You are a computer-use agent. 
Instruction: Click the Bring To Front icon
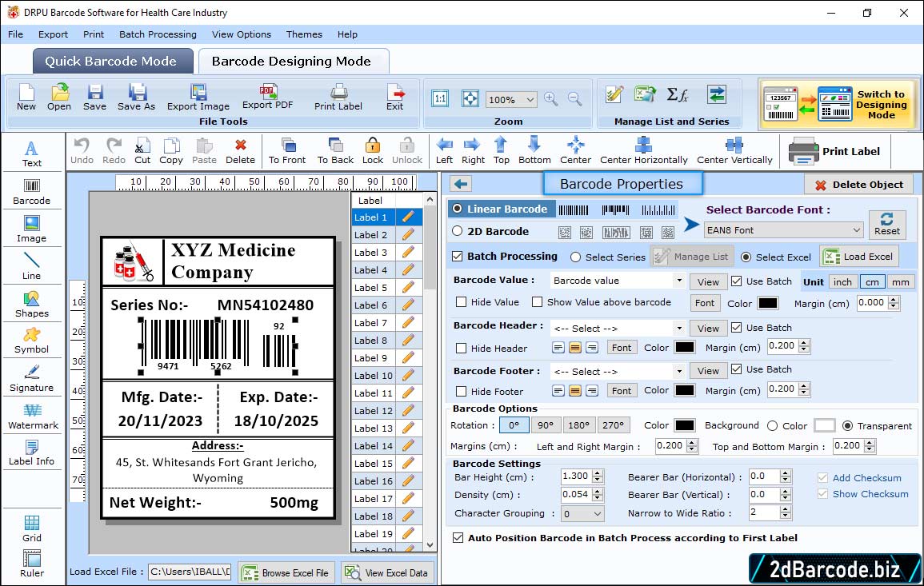coord(287,145)
